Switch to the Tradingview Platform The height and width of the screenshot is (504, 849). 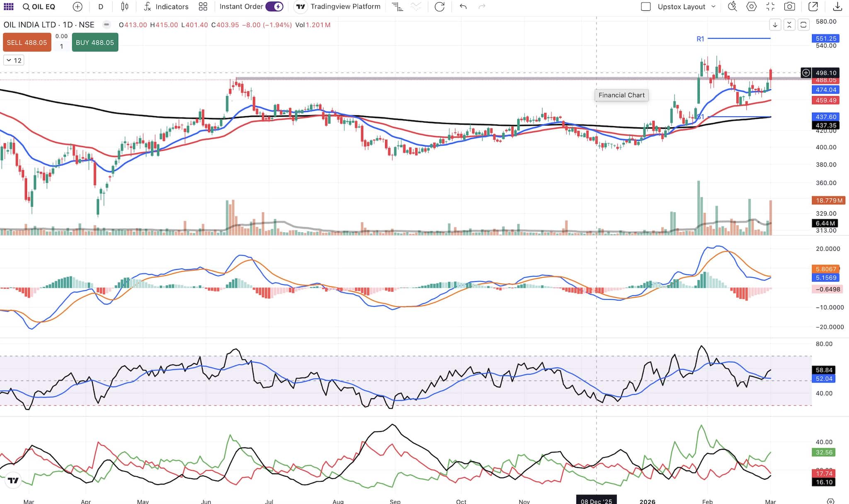[338, 7]
